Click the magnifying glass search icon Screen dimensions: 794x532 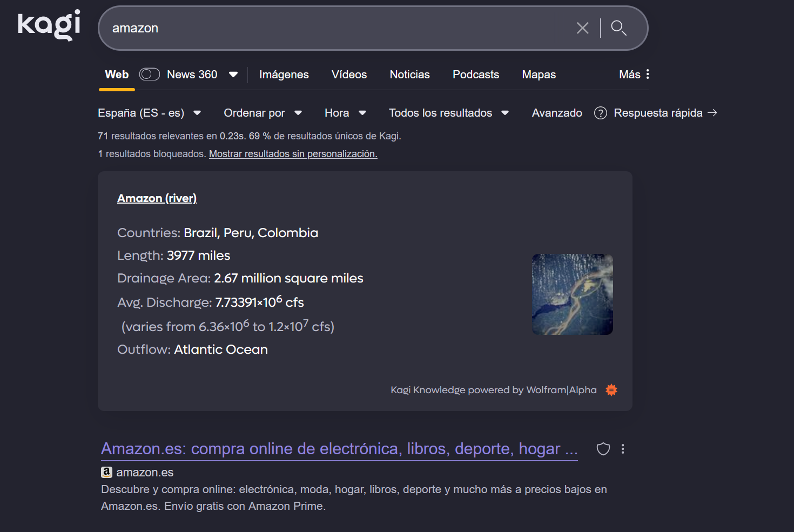(x=618, y=28)
